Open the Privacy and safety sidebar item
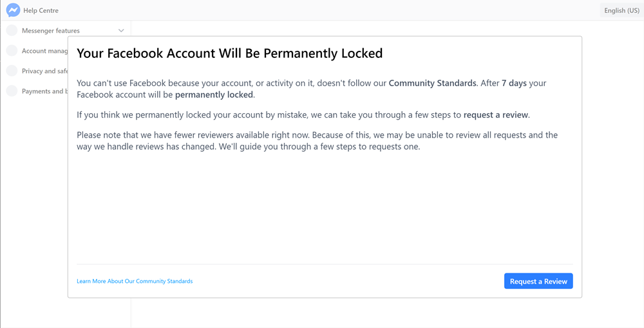The image size is (644, 328). tap(44, 71)
